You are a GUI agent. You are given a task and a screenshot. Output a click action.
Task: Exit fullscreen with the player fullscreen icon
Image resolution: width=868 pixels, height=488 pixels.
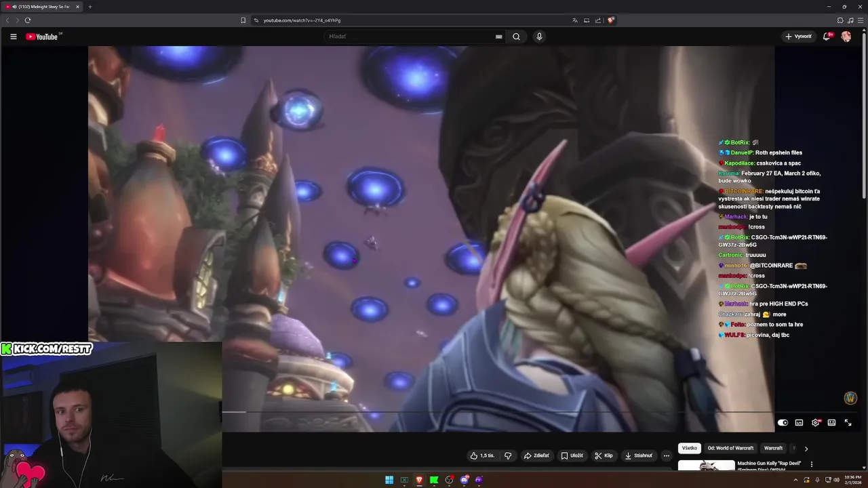click(848, 422)
